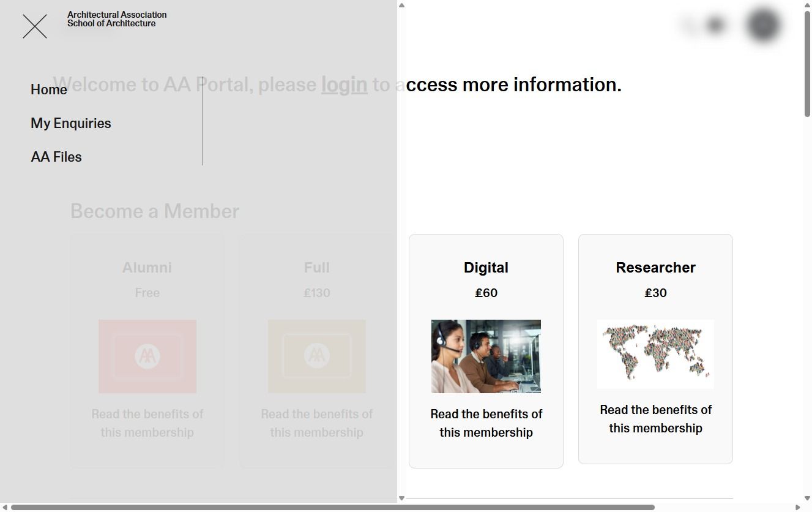Select AA Files in the side menu

click(56, 157)
